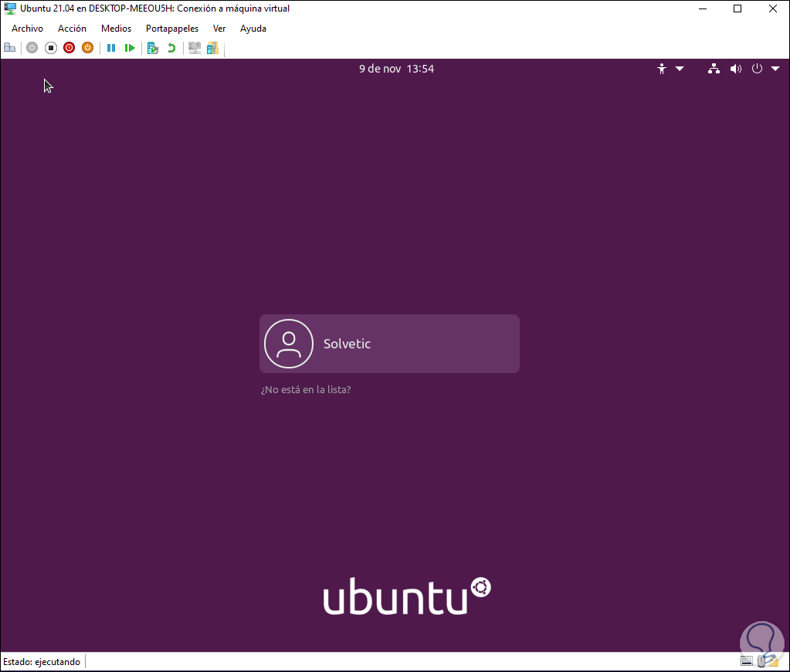Click the share/resources toolbar icon
The image size is (790, 672).
tap(212, 48)
